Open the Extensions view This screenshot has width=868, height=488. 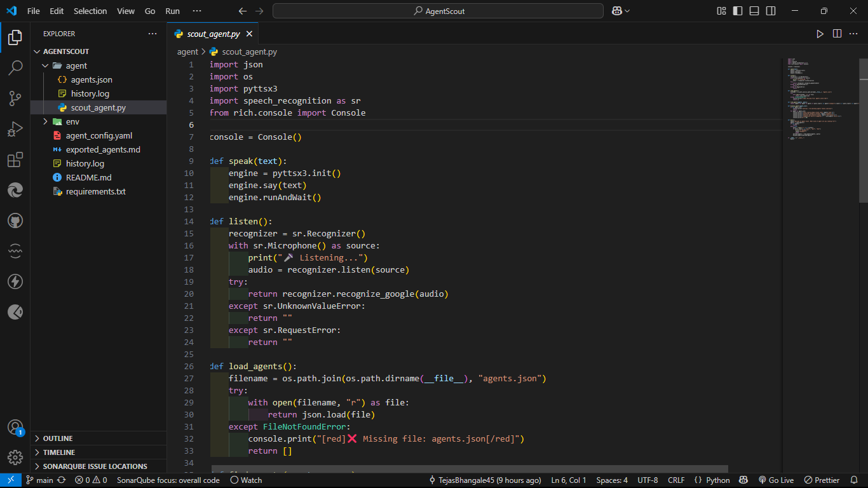click(x=15, y=160)
